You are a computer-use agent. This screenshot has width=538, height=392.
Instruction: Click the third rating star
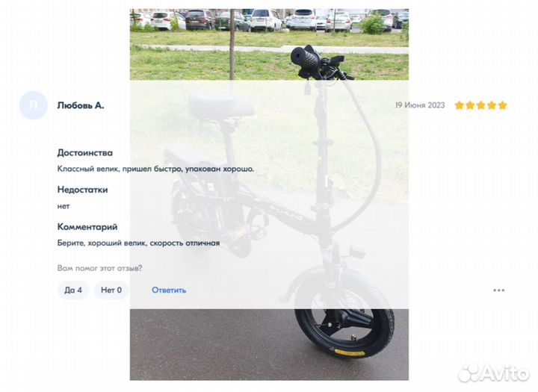tap(480, 105)
